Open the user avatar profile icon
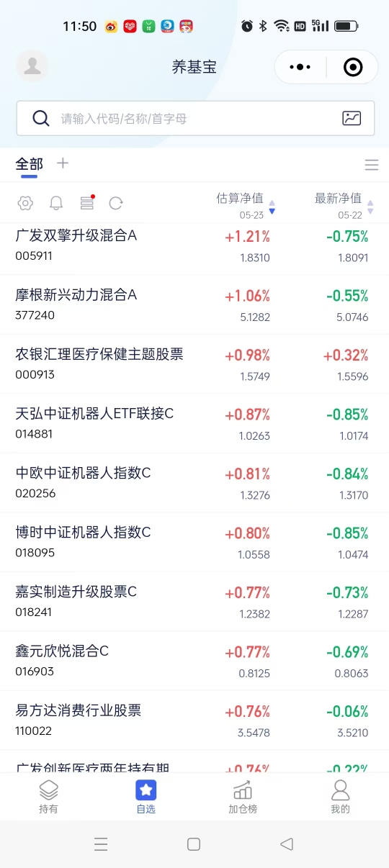 (x=32, y=66)
